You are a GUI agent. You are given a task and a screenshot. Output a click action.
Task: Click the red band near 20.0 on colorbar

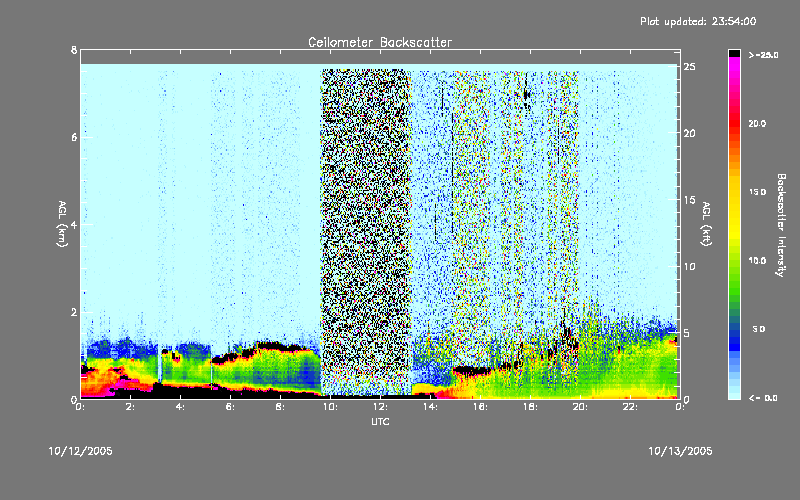(734, 123)
